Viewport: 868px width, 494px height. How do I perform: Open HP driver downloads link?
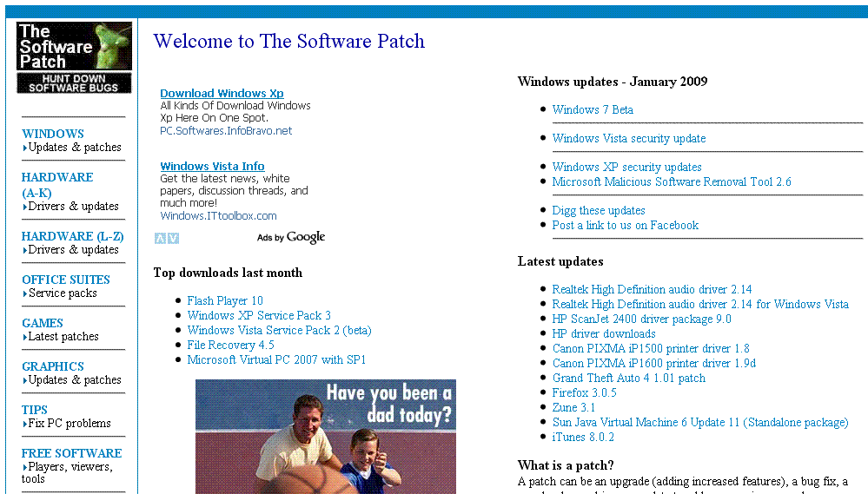(603, 334)
